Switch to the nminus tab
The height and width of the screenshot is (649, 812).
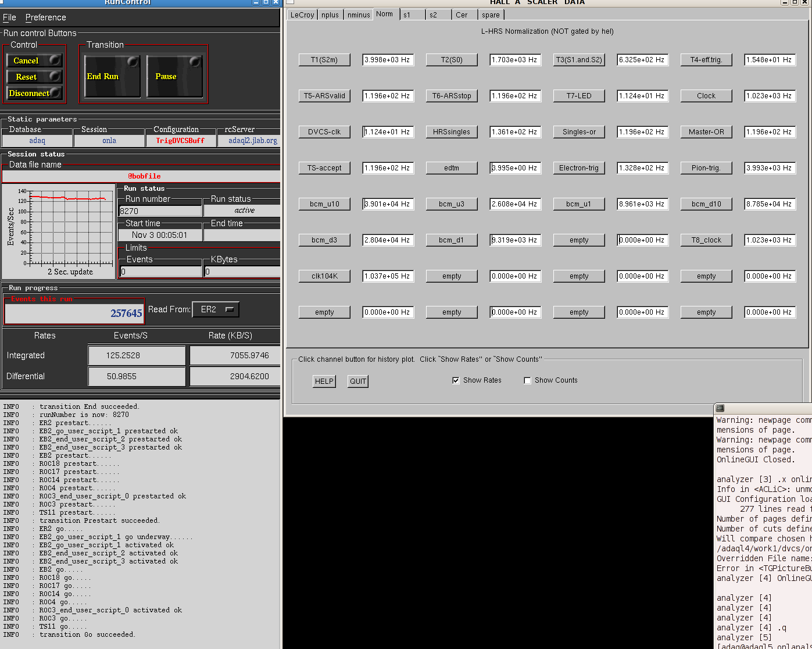click(359, 15)
